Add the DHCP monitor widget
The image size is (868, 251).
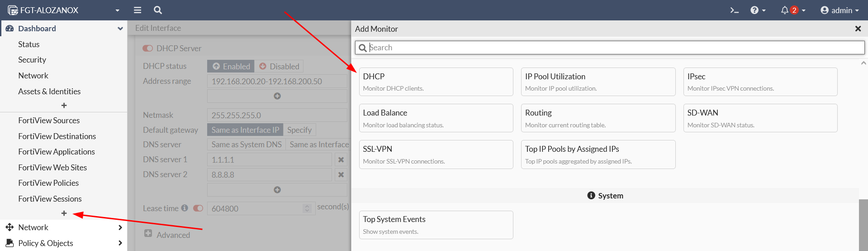pos(436,82)
